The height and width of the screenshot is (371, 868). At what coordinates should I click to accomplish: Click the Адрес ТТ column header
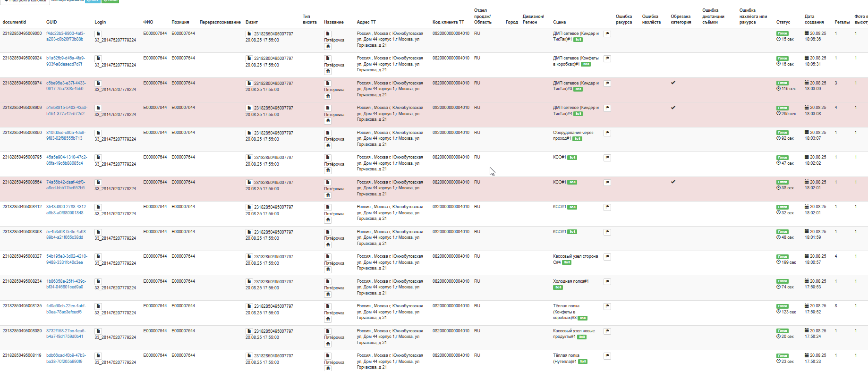pos(366,22)
